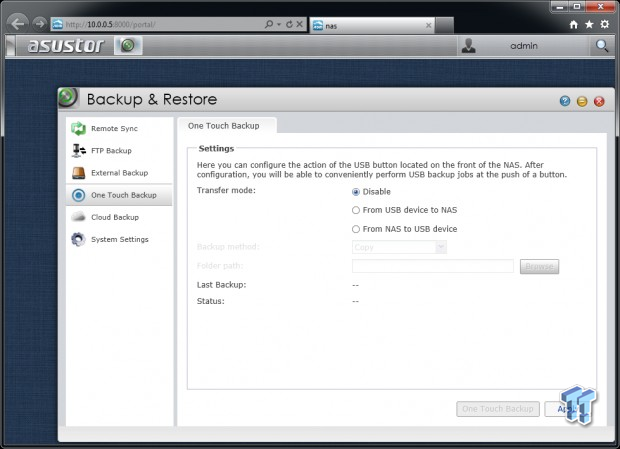Open System Settings gear icon
620x449 pixels.
(x=78, y=239)
